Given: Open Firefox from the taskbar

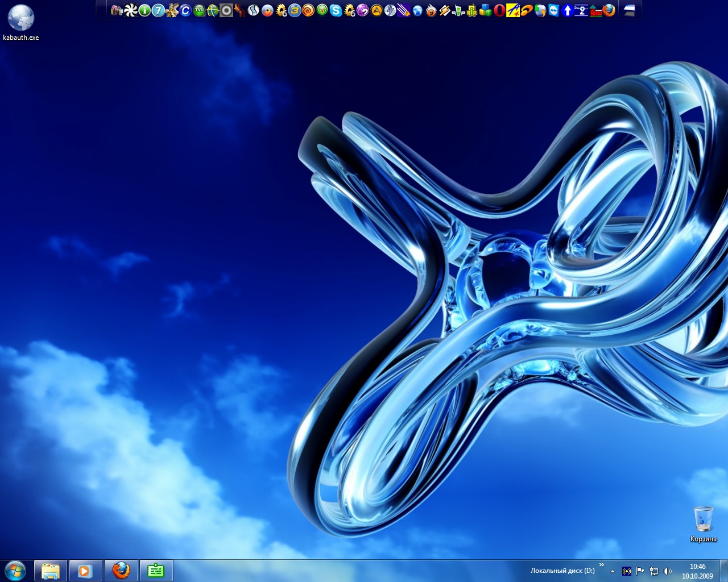Looking at the screenshot, I should 121,571.
